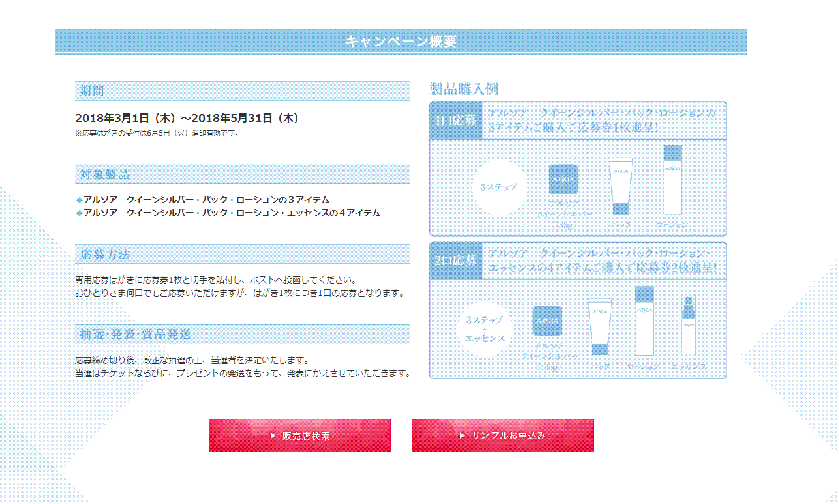839x504 pixels.
Task: Click the 応募締め切り後 lottery explanation line
Action: [191, 360]
